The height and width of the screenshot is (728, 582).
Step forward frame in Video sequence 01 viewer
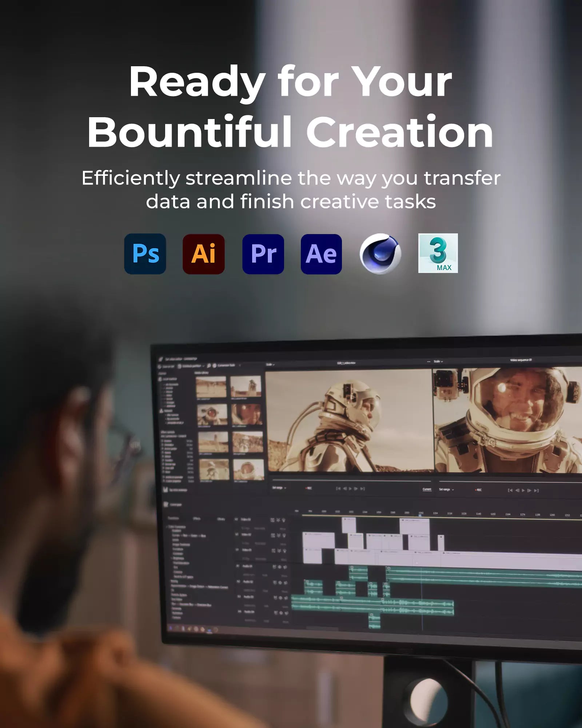pos(529,490)
